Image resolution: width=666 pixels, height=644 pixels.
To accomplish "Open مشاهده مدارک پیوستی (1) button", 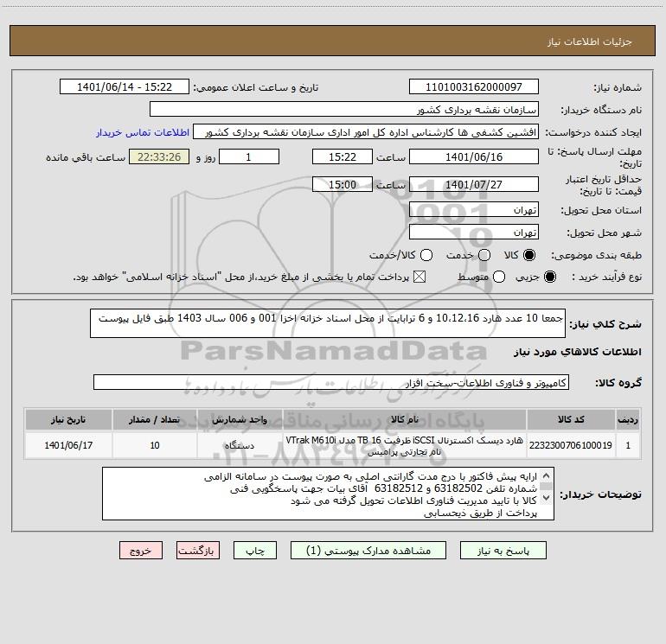I will coord(368,550).
